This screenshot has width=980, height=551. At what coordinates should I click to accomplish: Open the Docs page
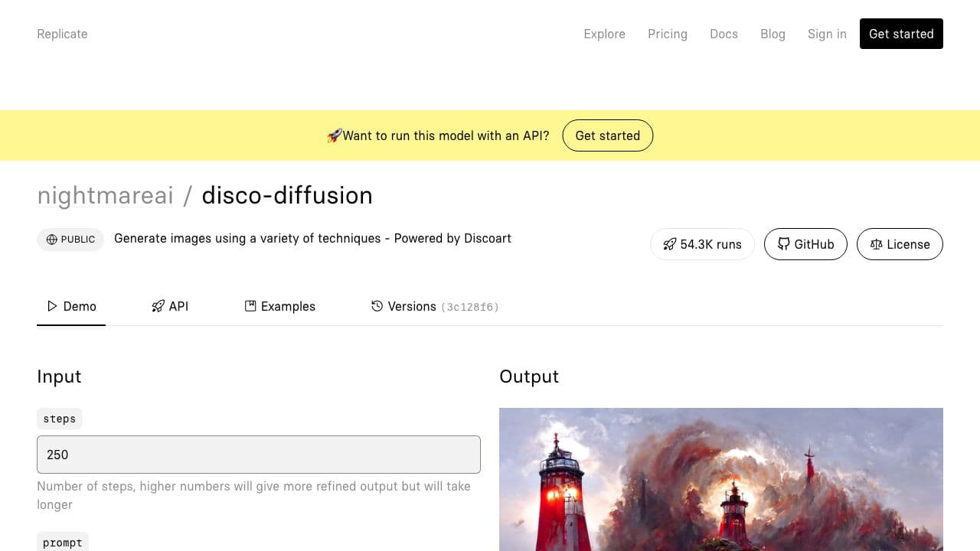click(x=724, y=34)
